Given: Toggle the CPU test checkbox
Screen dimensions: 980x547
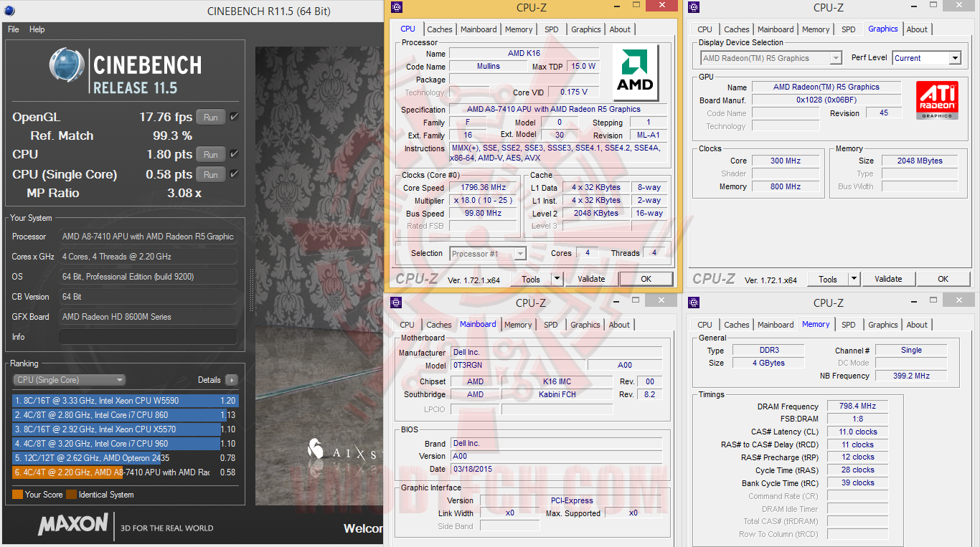Looking at the screenshot, I should click(x=234, y=154).
